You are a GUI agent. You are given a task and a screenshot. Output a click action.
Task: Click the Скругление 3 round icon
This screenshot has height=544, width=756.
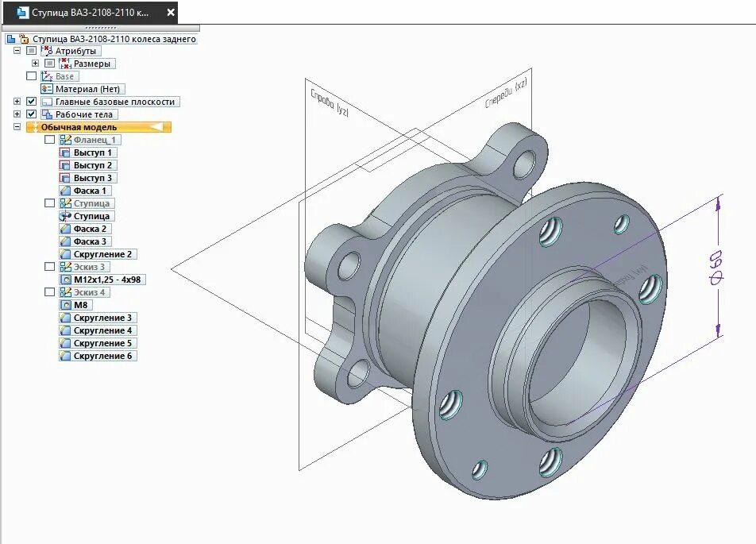[x=65, y=318]
